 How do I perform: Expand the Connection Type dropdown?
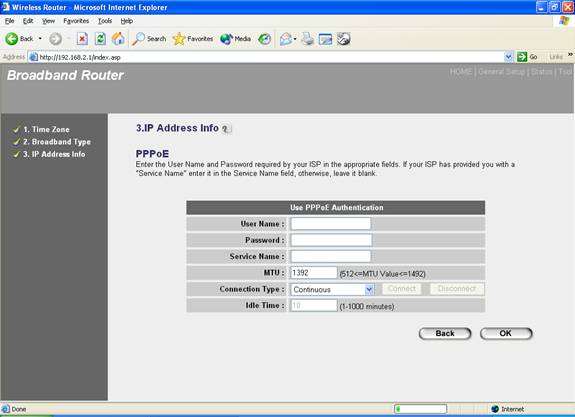click(x=369, y=289)
